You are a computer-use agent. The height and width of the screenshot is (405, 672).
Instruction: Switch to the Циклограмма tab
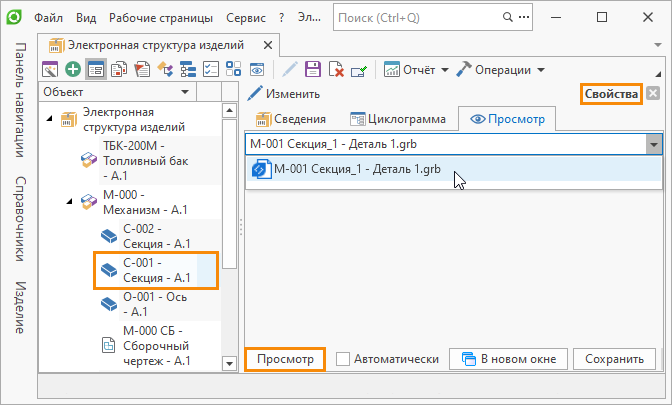pyautogui.click(x=398, y=119)
